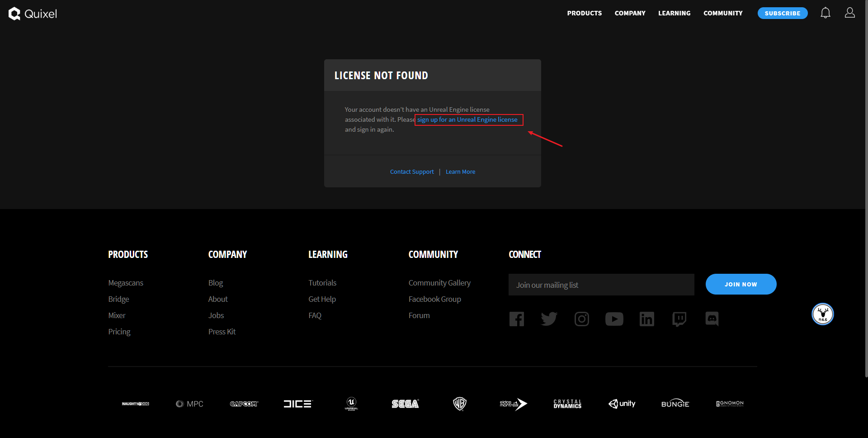This screenshot has width=868, height=438.
Task: Open the Community menu in header
Action: (723, 13)
